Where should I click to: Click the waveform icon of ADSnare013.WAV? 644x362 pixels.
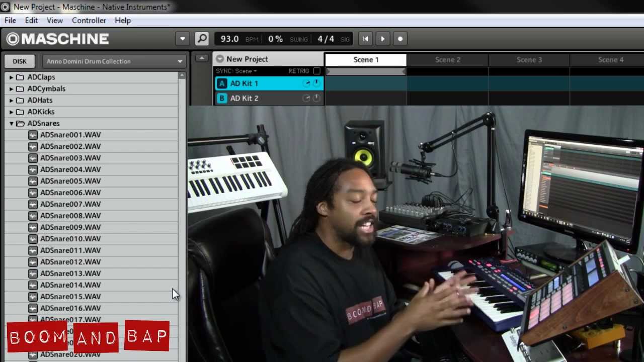[33, 274]
